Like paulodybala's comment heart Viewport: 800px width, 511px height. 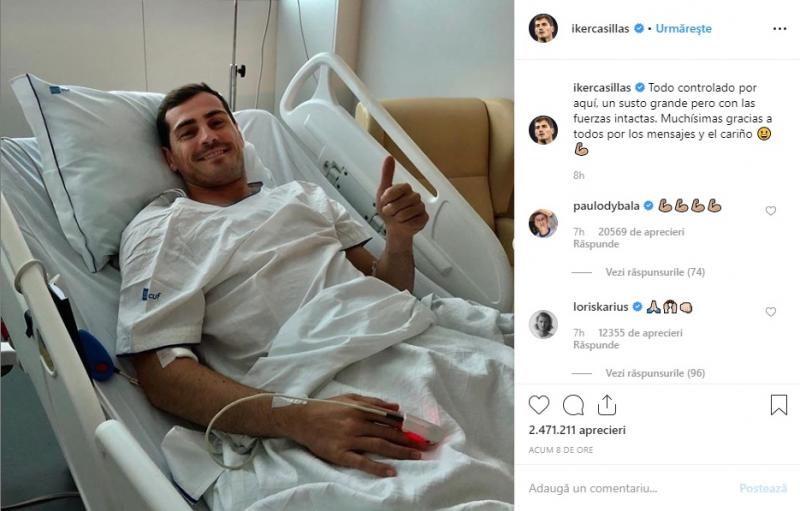770,211
